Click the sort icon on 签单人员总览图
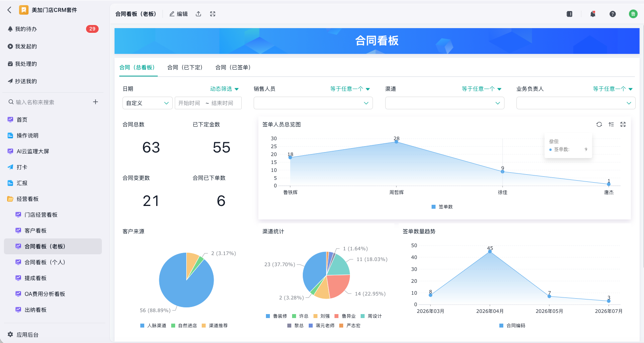The height and width of the screenshot is (343, 644). coord(611,124)
